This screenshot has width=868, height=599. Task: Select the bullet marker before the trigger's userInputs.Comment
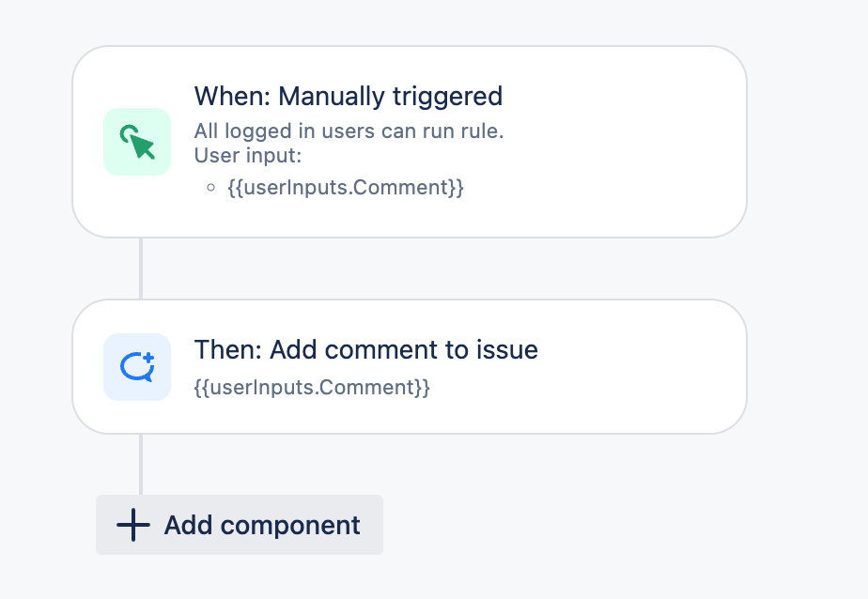coord(210,188)
